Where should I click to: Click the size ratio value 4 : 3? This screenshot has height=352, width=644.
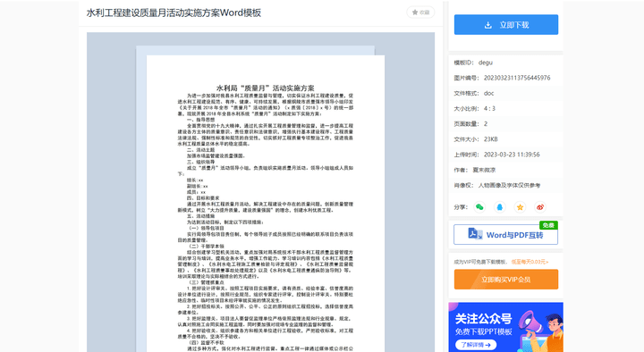(489, 109)
